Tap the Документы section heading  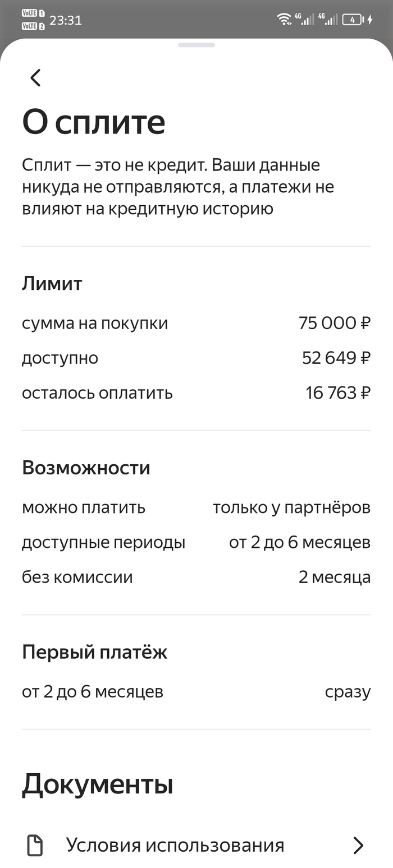(97, 784)
